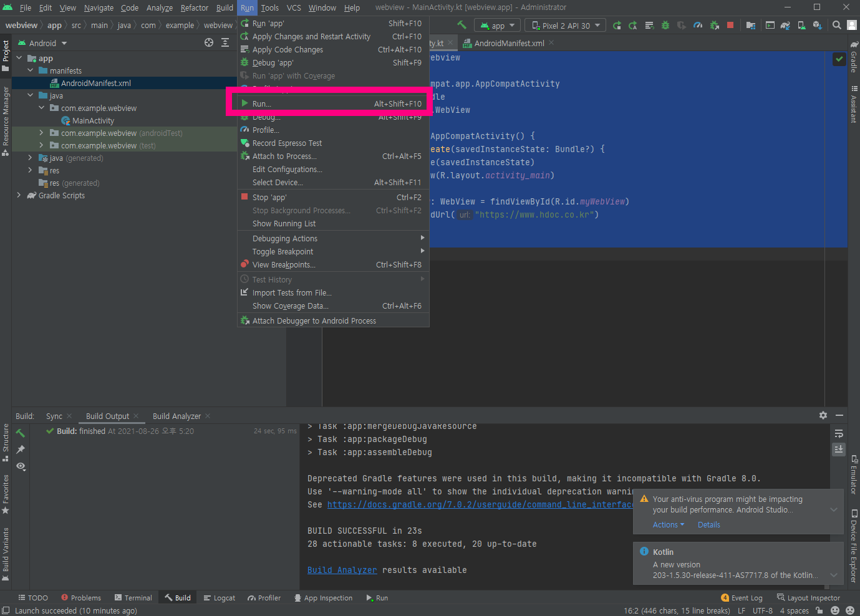Toggle the read-only lock icon in status bar
The height and width of the screenshot is (616, 860).
(819, 610)
